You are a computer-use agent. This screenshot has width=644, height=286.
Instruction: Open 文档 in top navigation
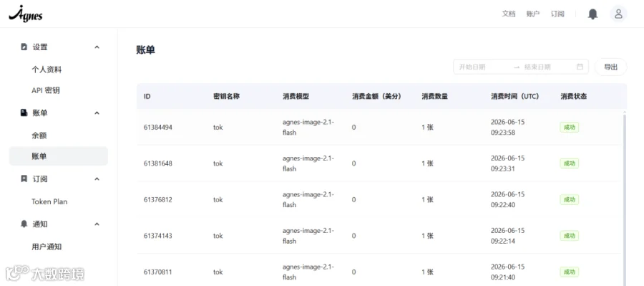click(x=509, y=14)
